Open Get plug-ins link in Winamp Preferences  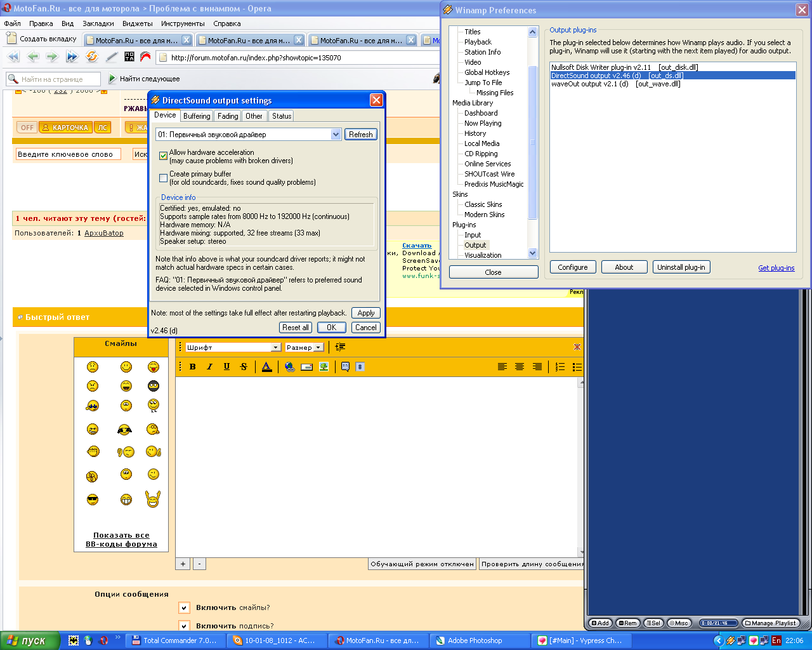[x=776, y=268]
